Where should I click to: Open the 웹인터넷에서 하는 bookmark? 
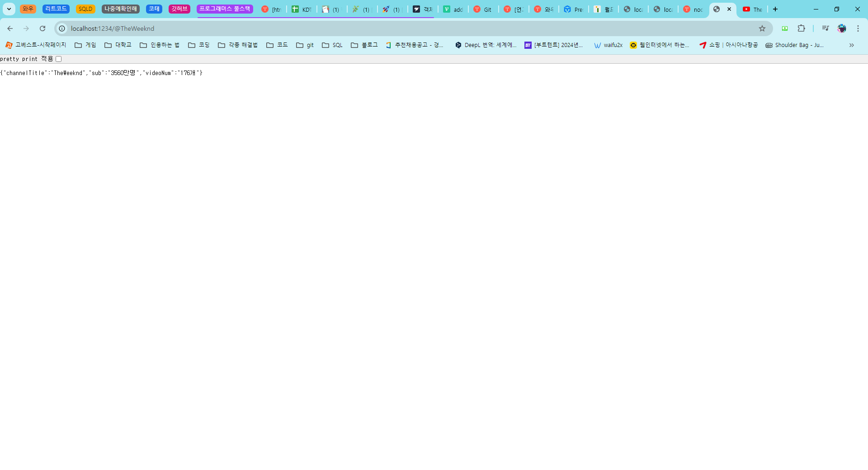point(660,45)
